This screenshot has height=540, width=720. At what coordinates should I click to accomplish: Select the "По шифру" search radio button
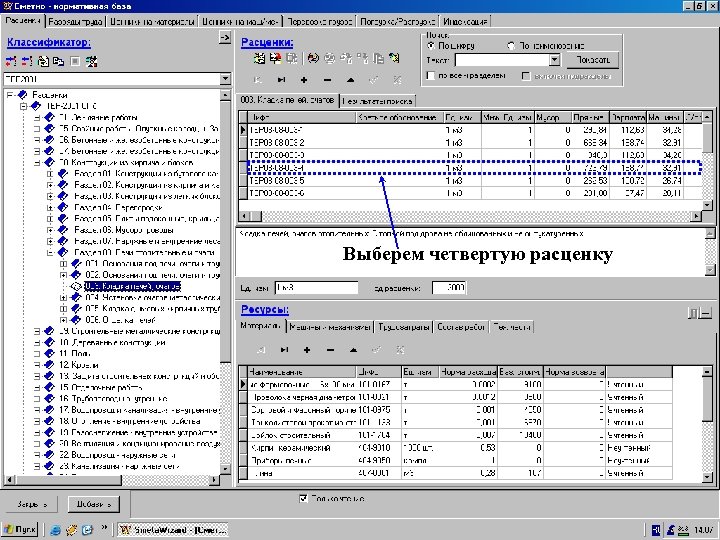pos(431,45)
